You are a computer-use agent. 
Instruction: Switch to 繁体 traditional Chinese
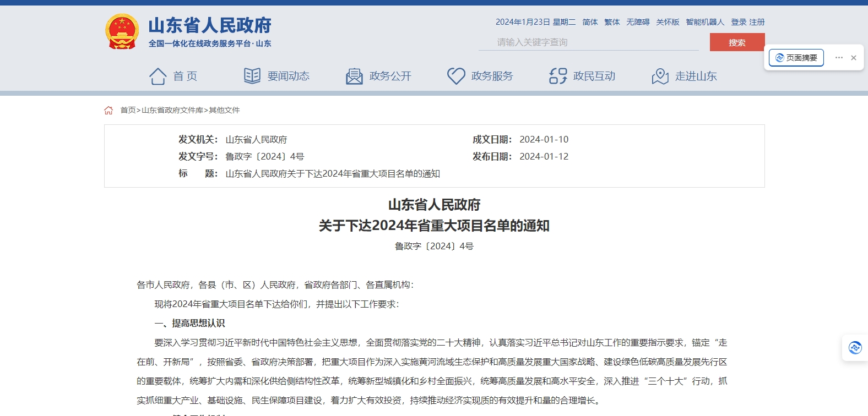coord(612,22)
